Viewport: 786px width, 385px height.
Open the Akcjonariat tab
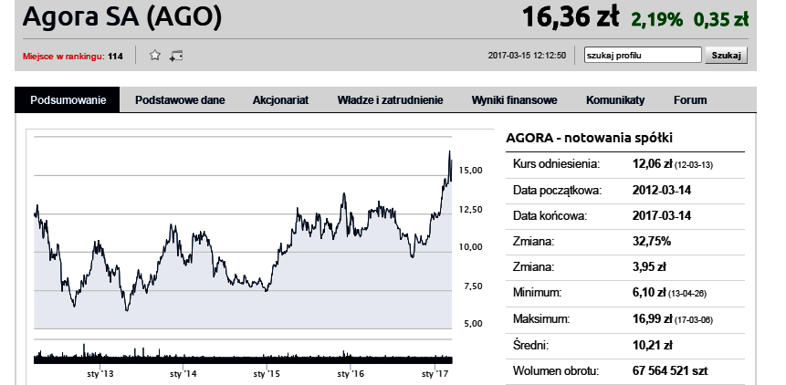click(281, 100)
